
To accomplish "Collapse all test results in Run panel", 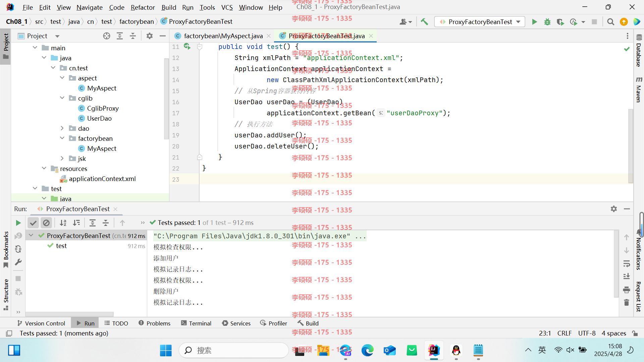I will click(x=106, y=223).
